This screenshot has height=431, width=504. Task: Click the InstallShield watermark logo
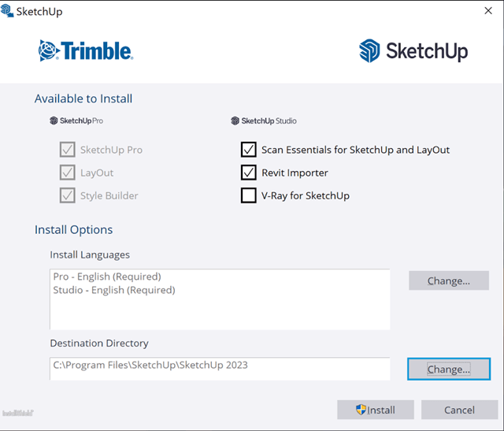coord(17,412)
